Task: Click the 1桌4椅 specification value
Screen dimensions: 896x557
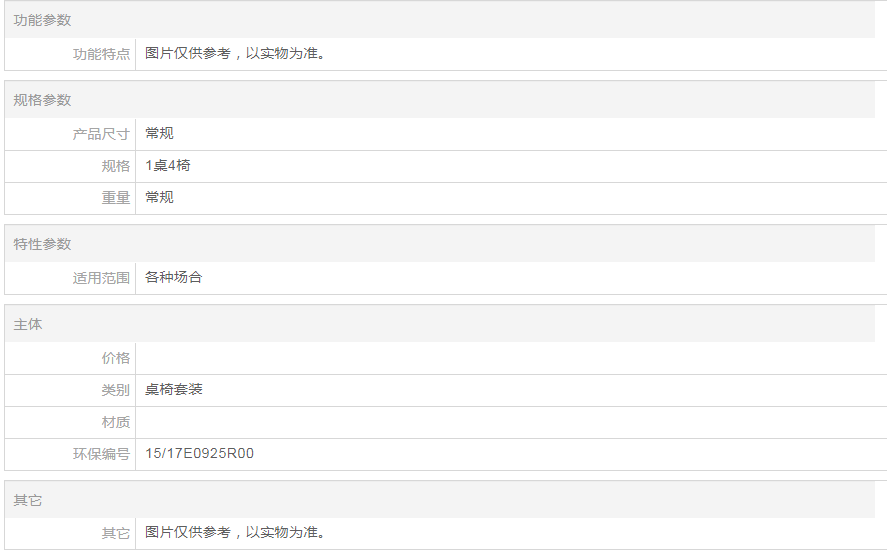Action: coord(167,166)
